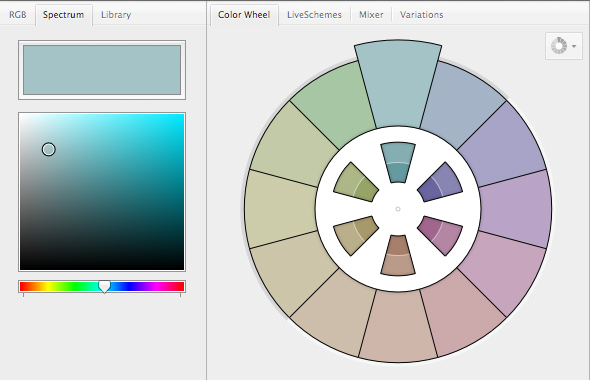Select the inner olive-khaki lower-left swatch
Screen dimensions: 590x380
356,235
